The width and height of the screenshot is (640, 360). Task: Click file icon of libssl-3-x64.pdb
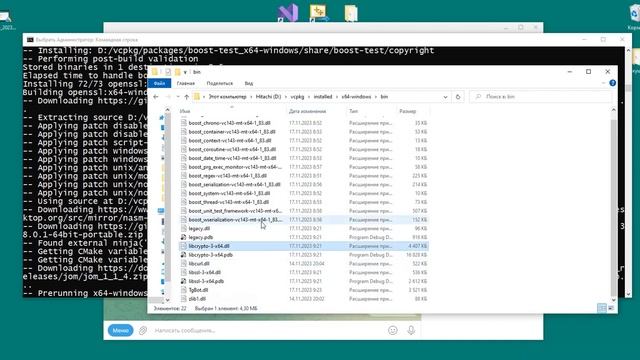click(184, 281)
